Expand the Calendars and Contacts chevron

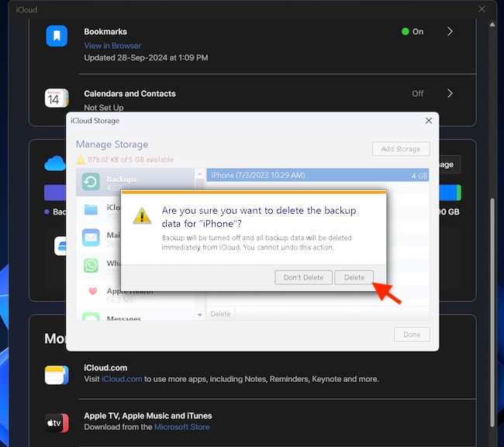pos(450,94)
